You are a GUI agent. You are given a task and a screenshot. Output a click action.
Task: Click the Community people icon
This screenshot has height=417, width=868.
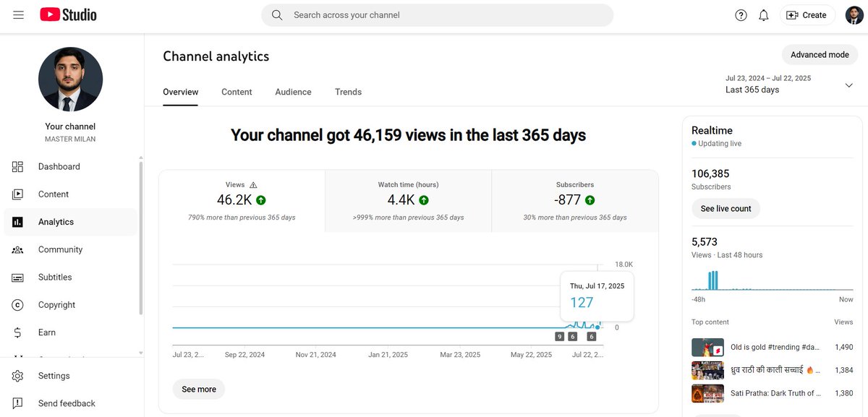[18, 249]
